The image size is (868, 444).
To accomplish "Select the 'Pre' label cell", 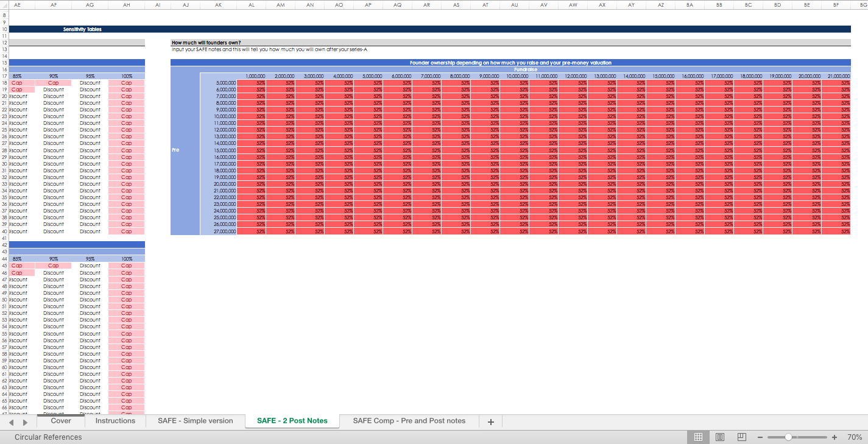I will (x=185, y=150).
